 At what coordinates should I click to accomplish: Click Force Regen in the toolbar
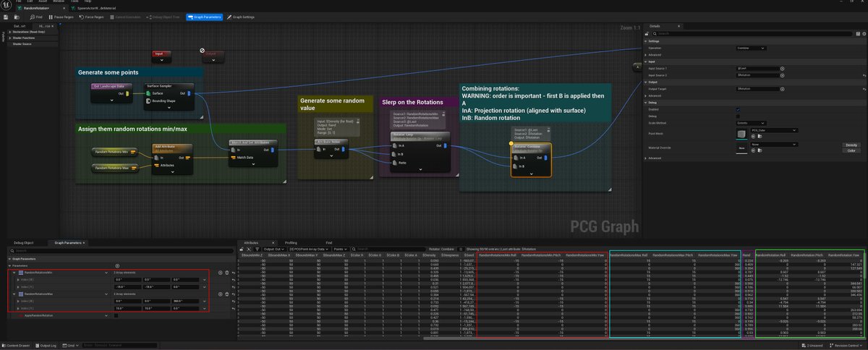(x=91, y=17)
